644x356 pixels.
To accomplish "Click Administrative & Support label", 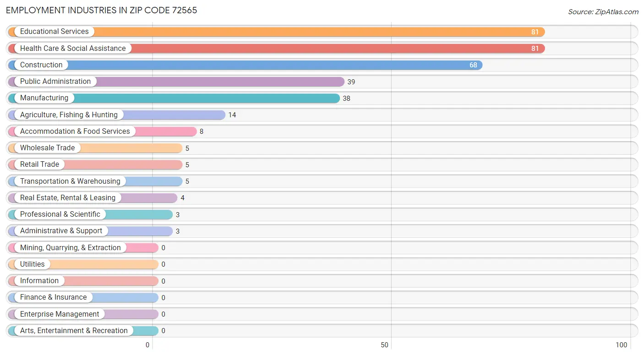I will (x=61, y=231).
